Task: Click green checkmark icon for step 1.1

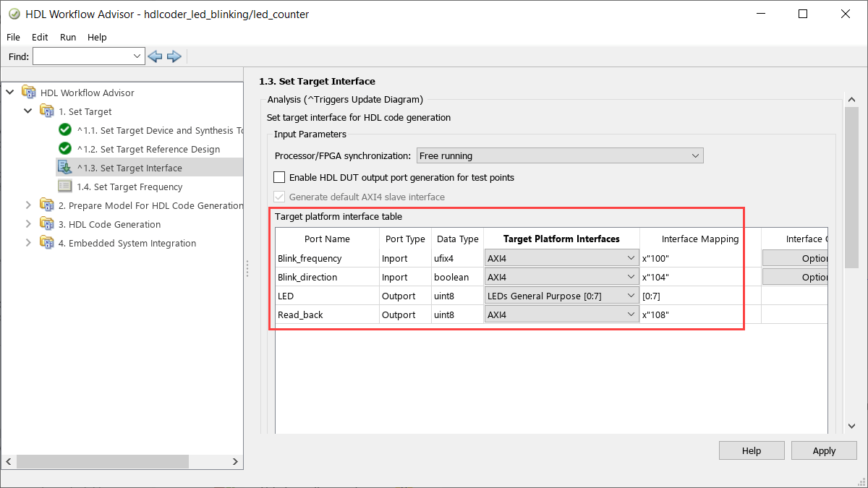Action: click(65, 130)
